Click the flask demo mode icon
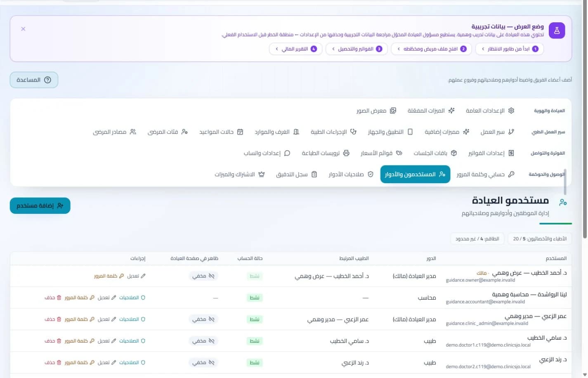The height and width of the screenshot is (378, 588). 557,31
